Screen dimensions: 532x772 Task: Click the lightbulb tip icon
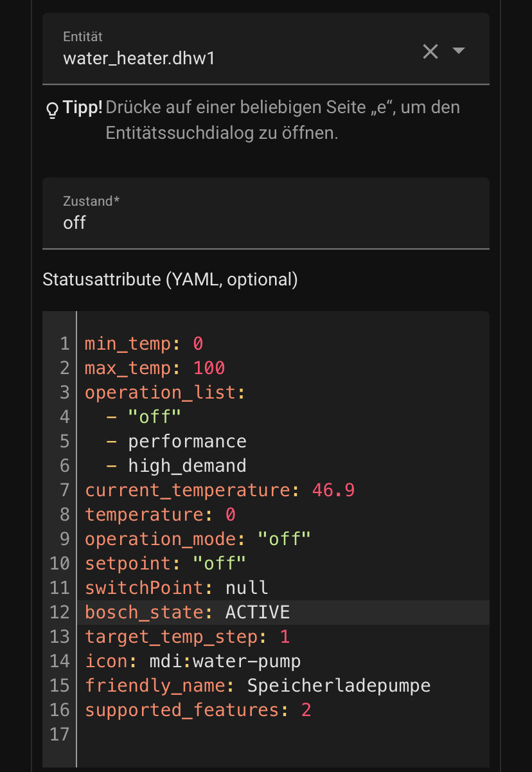(x=52, y=111)
